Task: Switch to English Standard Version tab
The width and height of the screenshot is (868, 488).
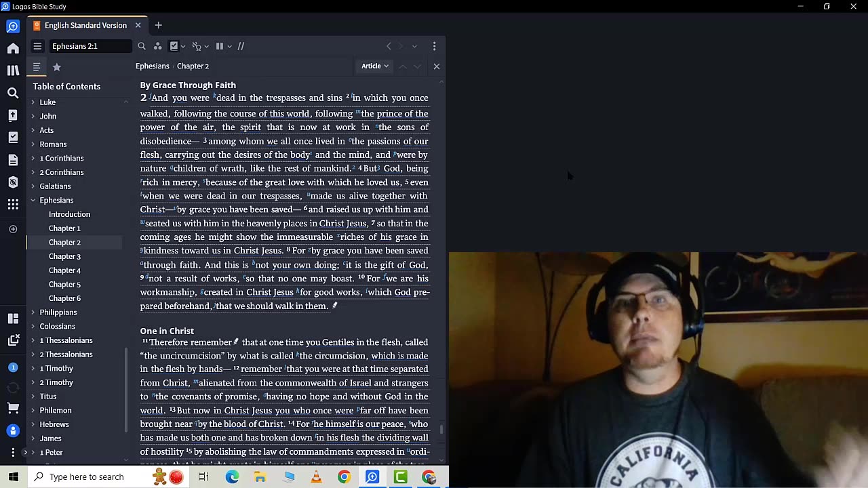Action: [85, 25]
